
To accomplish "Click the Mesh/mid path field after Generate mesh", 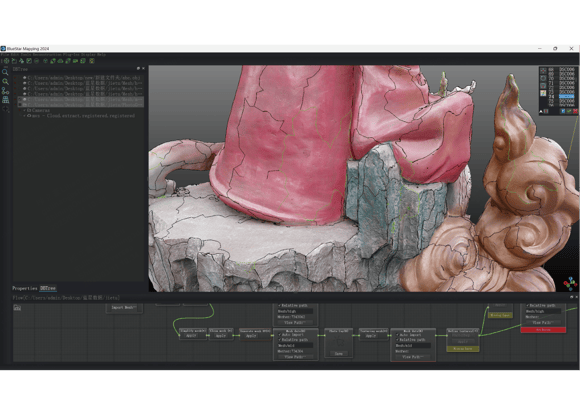I will pos(295,345).
